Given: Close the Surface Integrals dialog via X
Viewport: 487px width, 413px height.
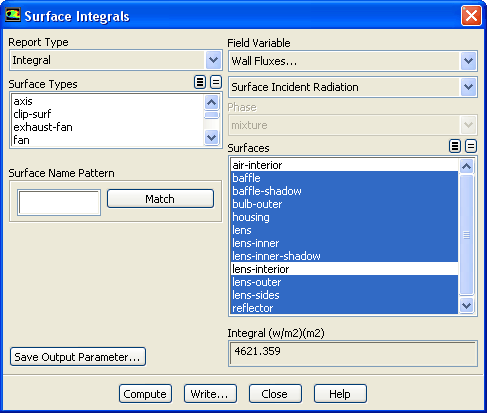Looking at the screenshot, I should click(x=471, y=16).
